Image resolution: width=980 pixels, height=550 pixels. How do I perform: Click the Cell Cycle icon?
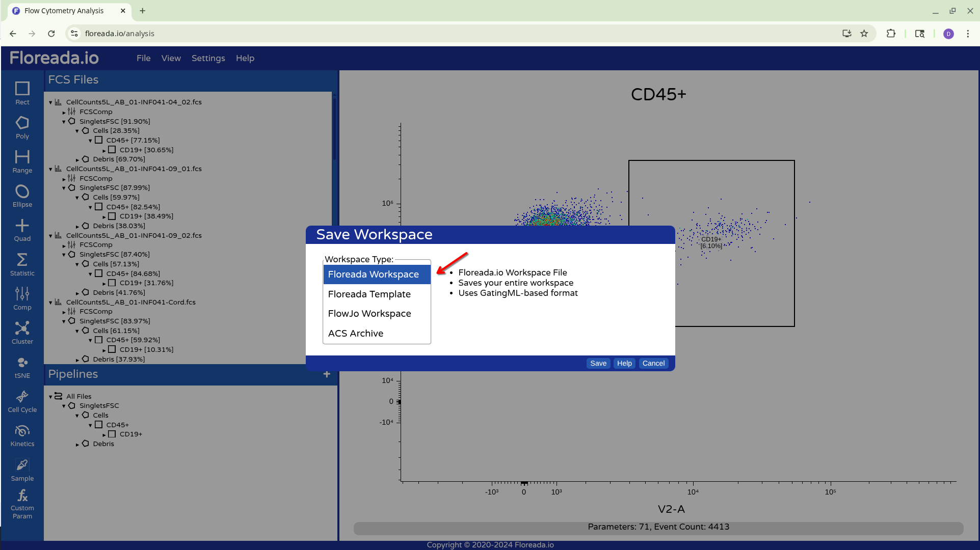click(22, 401)
